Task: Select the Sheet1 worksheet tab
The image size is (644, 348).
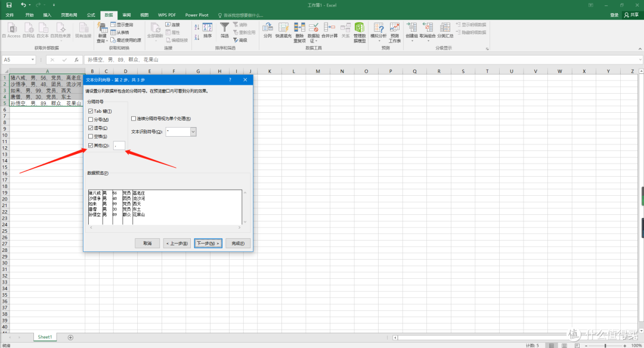Action: pos(45,337)
